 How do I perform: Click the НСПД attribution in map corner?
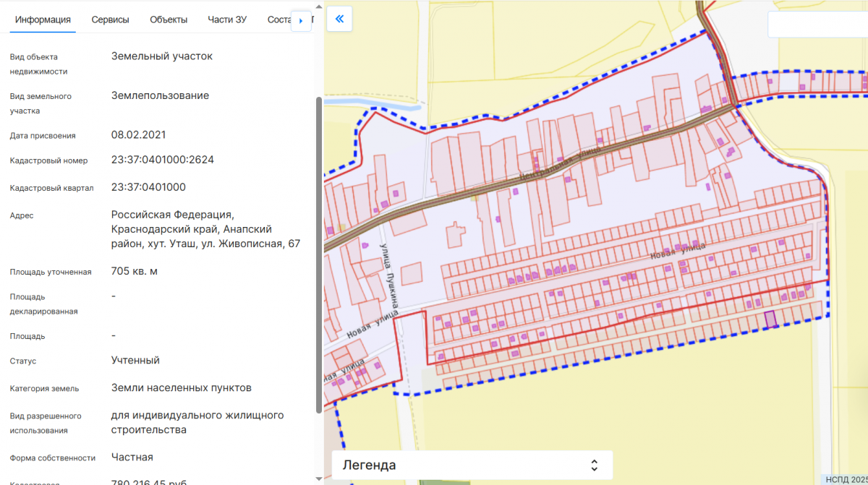848,479
